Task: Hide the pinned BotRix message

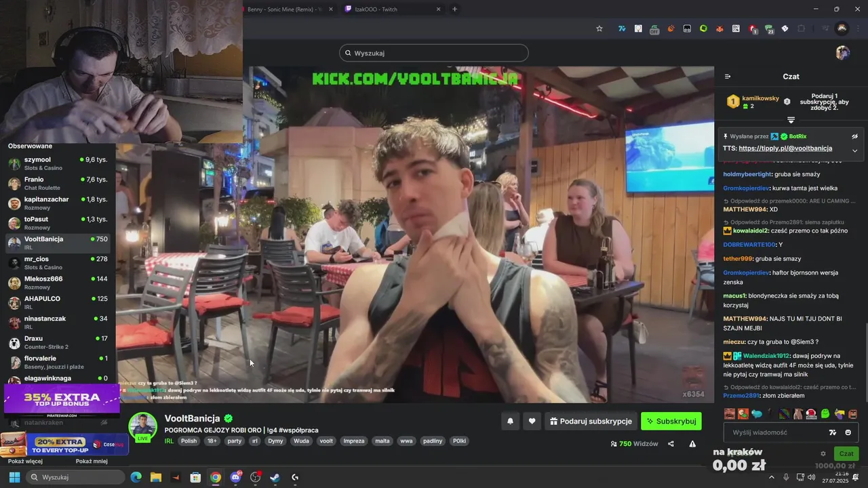Action: (x=855, y=136)
